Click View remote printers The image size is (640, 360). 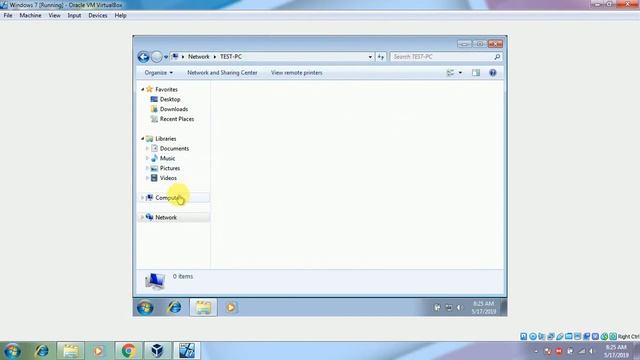click(297, 73)
